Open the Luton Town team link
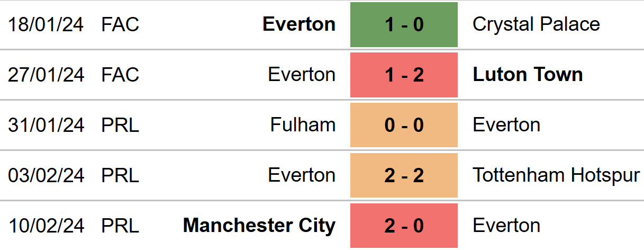The height and width of the screenshot is (250, 644). pyautogui.click(x=528, y=75)
